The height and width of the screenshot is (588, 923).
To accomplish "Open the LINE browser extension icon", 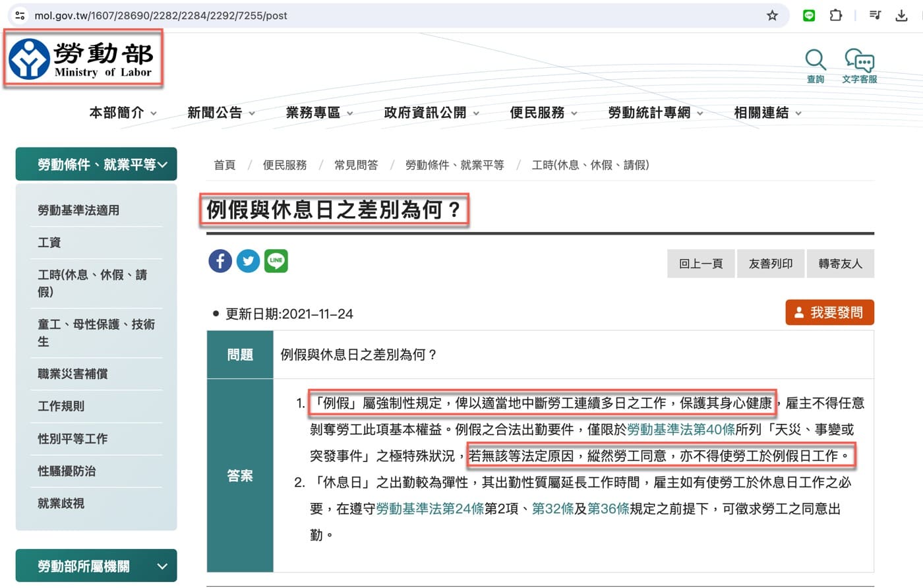I will (x=809, y=15).
